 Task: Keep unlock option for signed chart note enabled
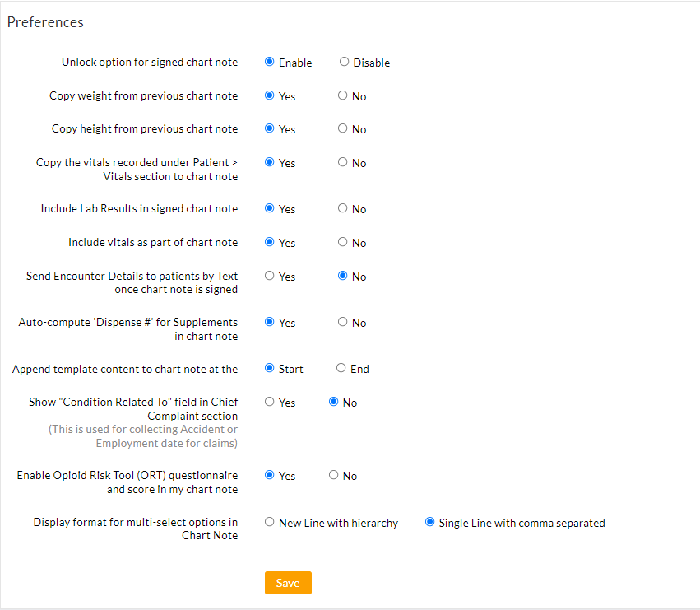coord(269,62)
